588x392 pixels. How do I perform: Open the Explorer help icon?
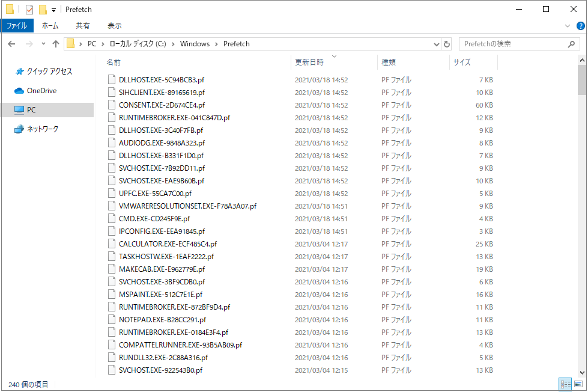click(581, 26)
